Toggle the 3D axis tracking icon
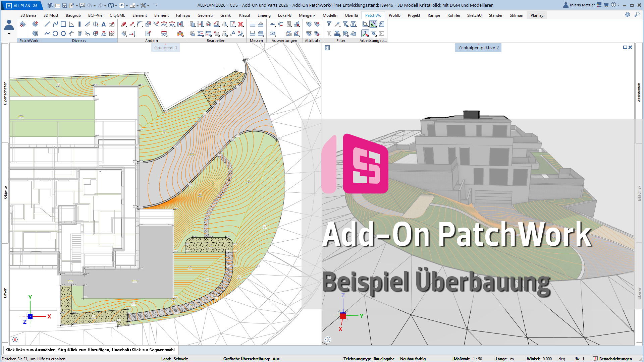Screen dimensions: 644x362 365,34
